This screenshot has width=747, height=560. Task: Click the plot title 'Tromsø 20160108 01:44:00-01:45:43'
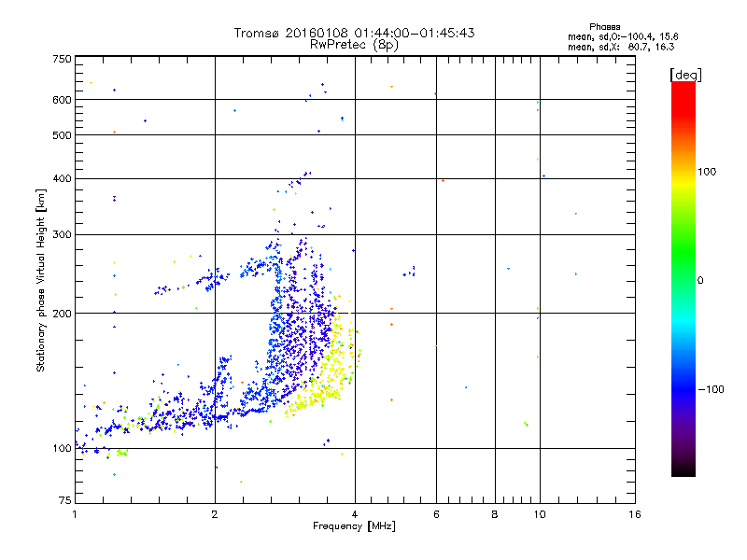(354, 33)
